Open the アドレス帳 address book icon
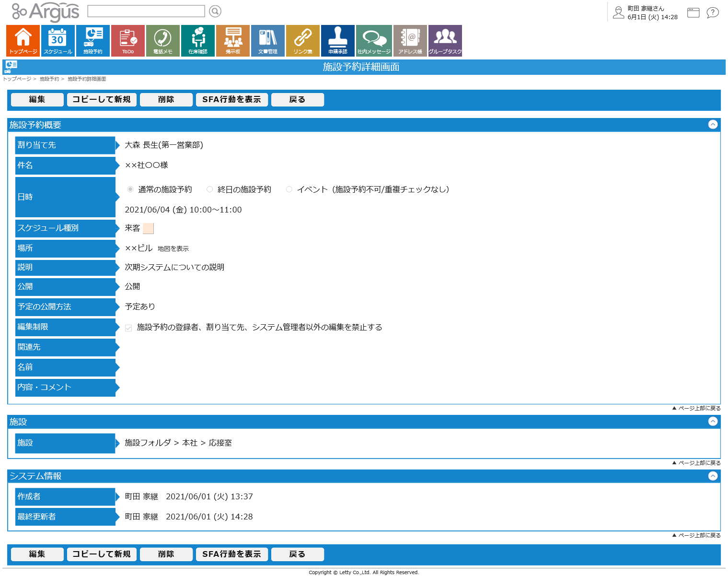Screen dimensions: 728x577 coord(410,41)
